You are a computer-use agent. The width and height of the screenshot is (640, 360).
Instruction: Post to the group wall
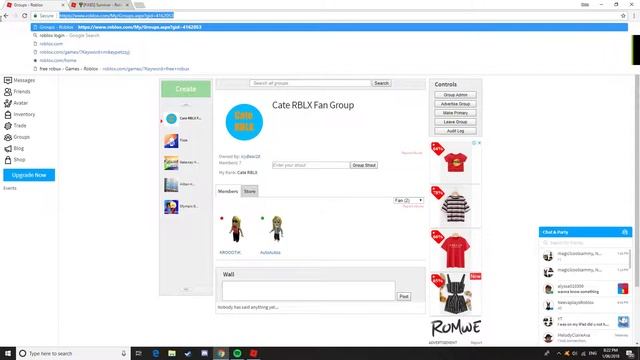404,296
